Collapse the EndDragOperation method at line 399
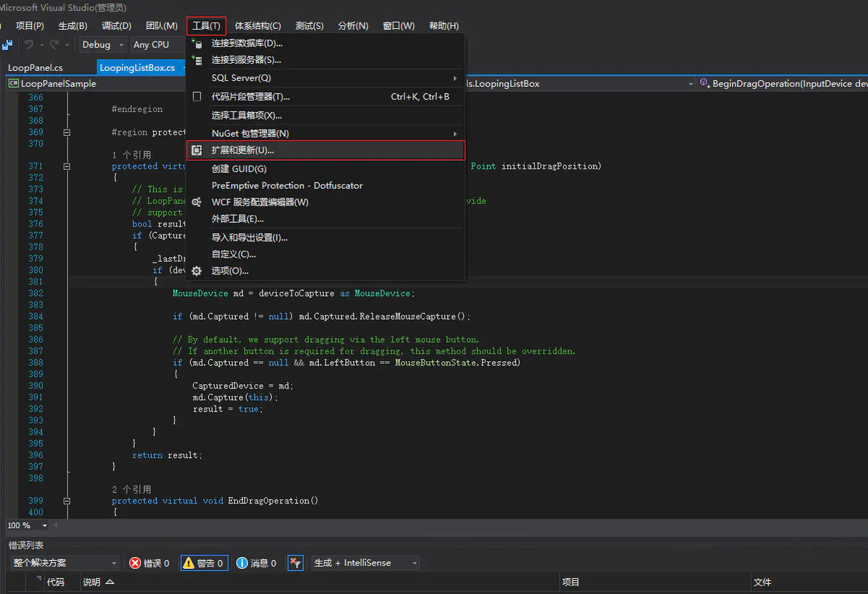This screenshot has height=594, width=868. pyautogui.click(x=67, y=501)
